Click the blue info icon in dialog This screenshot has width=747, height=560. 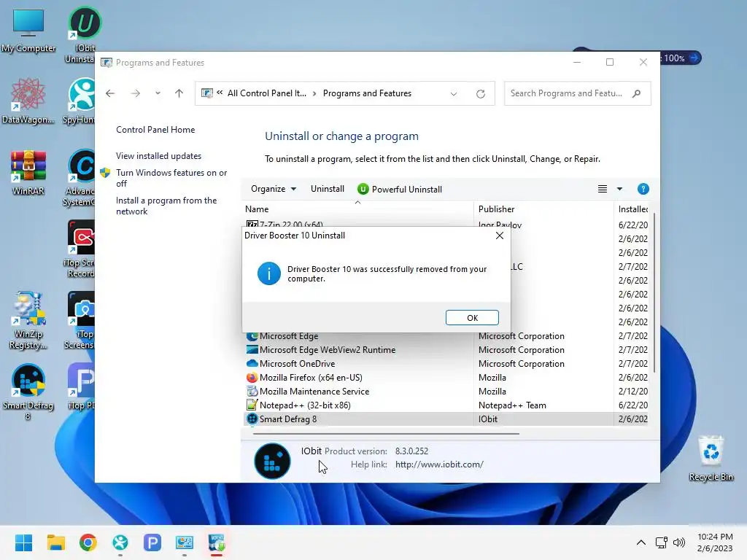(268, 273)
